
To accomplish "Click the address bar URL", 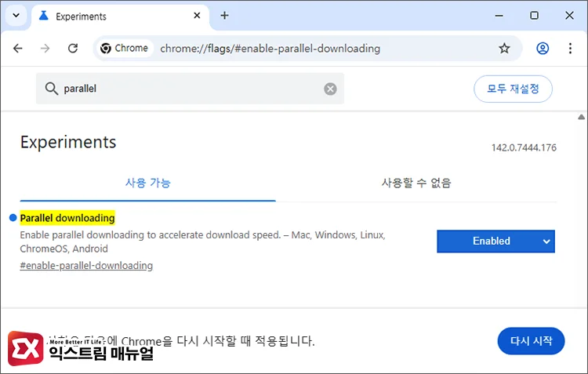I will coord(270,49).
